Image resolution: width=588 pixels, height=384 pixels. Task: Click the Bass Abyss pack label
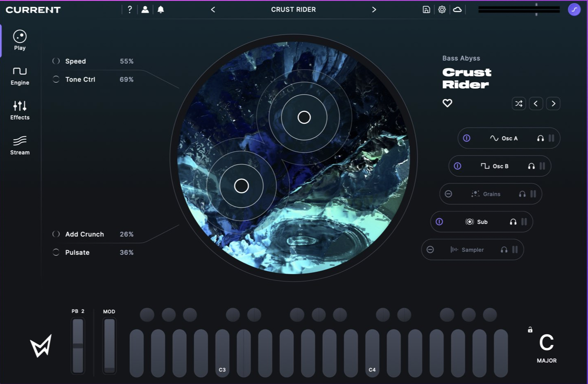coord(461,58)
